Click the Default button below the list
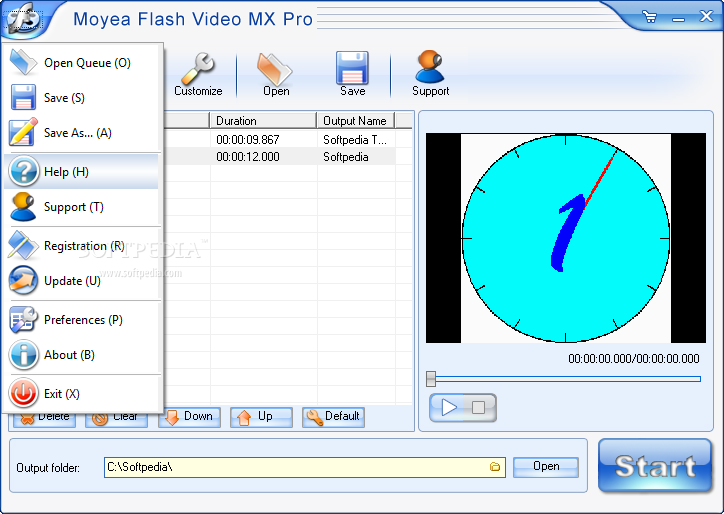Screen dimensions: 724x514 tap(333, 417)
